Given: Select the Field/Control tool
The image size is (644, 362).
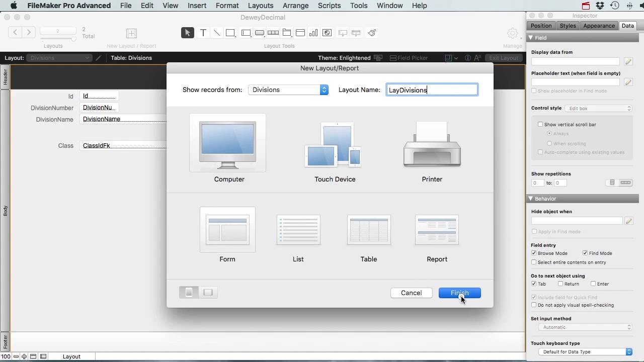Looking at the screenshot, I should click(x=246, y=33).
